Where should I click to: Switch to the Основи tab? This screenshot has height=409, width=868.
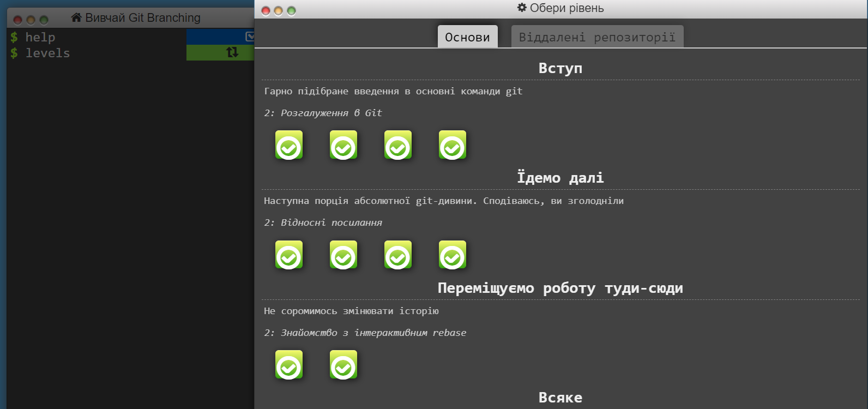click(468, 37)
